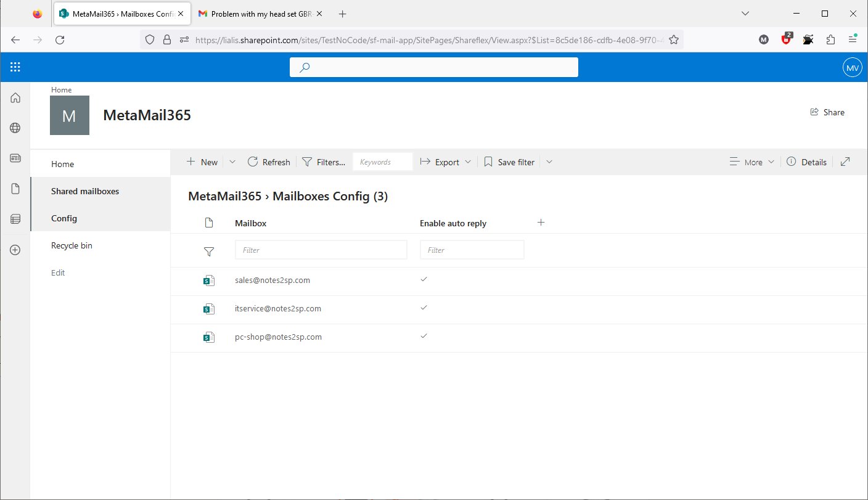
Task: Expand the dropdown arrow next to Save filter
Action: 549,162
